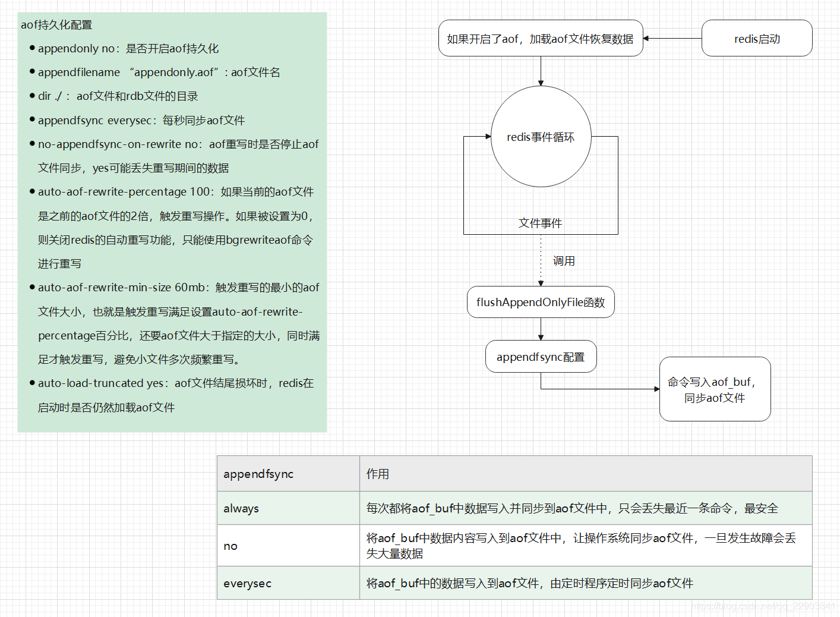
Task: Click the '文件事件' label
Action: pos(540,223)
